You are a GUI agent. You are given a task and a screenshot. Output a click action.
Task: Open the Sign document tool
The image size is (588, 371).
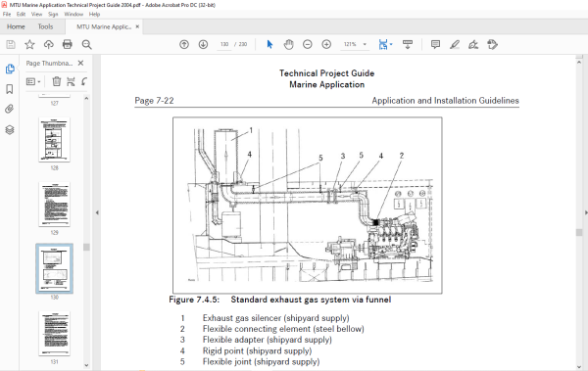(x=473, y=44)
